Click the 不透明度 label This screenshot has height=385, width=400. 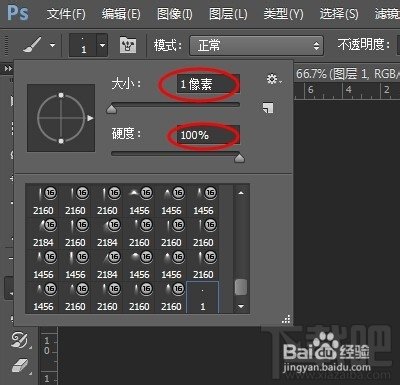364,44
